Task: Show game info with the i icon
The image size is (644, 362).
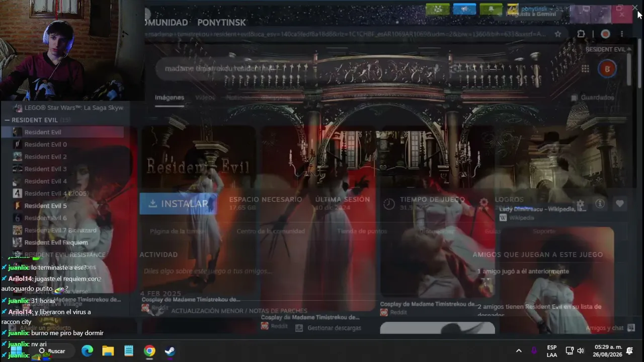Action: 600,204
